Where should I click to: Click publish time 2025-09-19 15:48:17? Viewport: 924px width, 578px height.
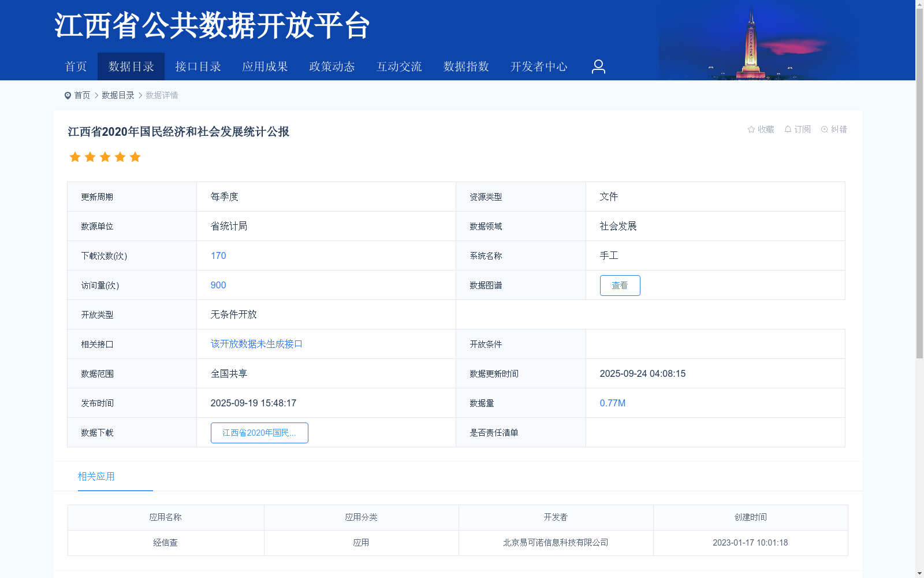click(253, 403)
